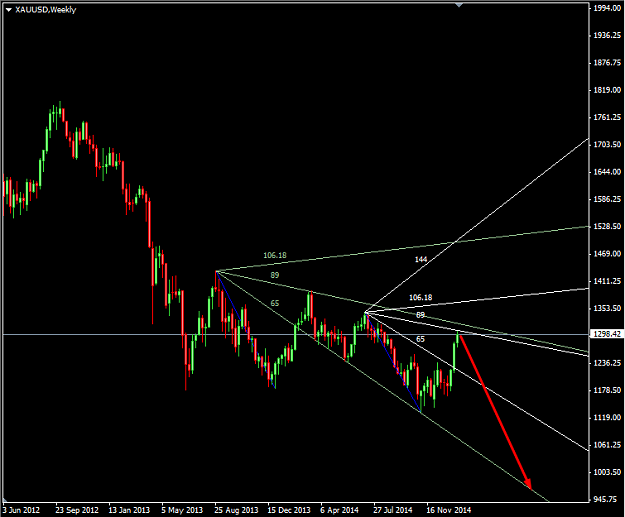This screenshot has width=625, height=517.
Task: Click the 16 Nov 2014 date label
Action: [448, 510]
